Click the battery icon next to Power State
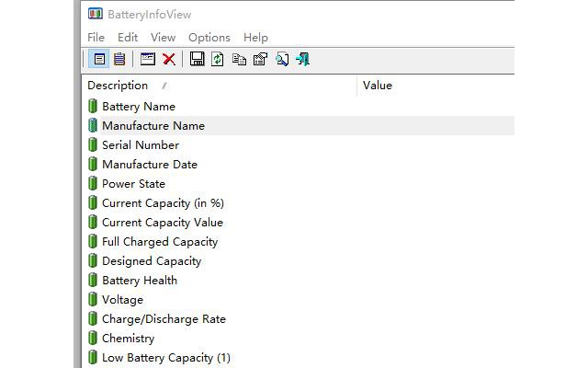 tap(93, 184)
